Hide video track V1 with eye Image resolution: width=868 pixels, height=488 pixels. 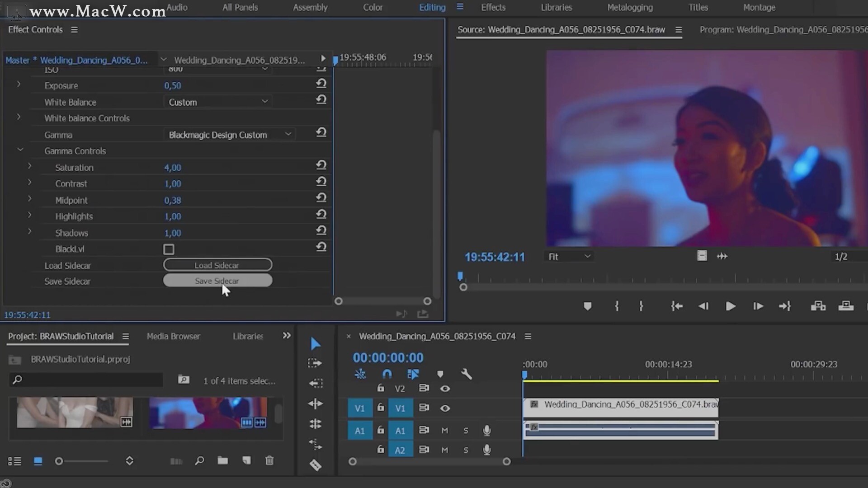(445, 408)
